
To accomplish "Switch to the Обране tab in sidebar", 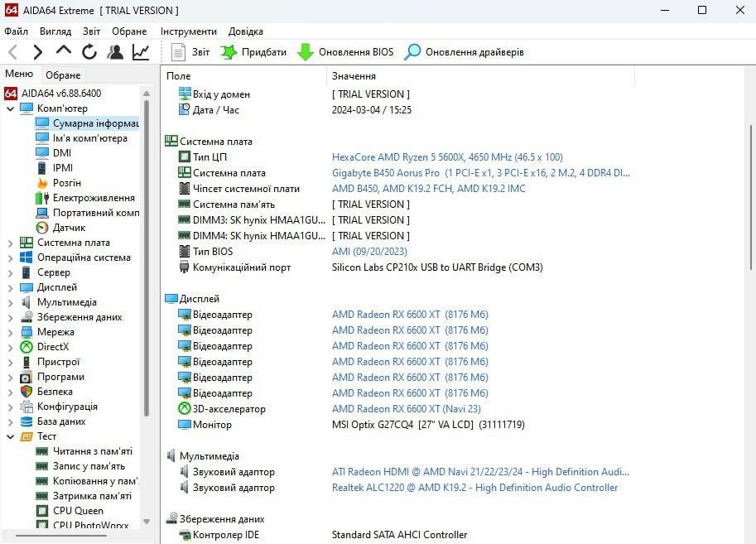I will pos(63,75).
